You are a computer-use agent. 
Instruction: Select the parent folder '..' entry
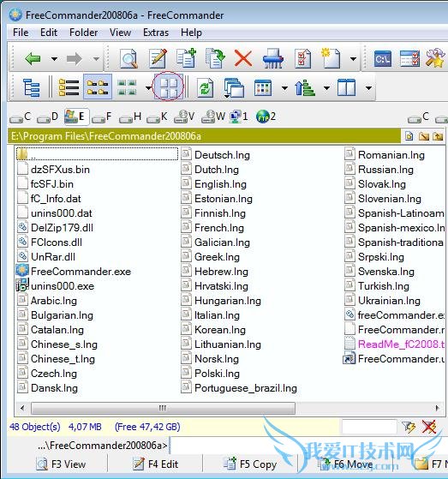pos(97,154)
